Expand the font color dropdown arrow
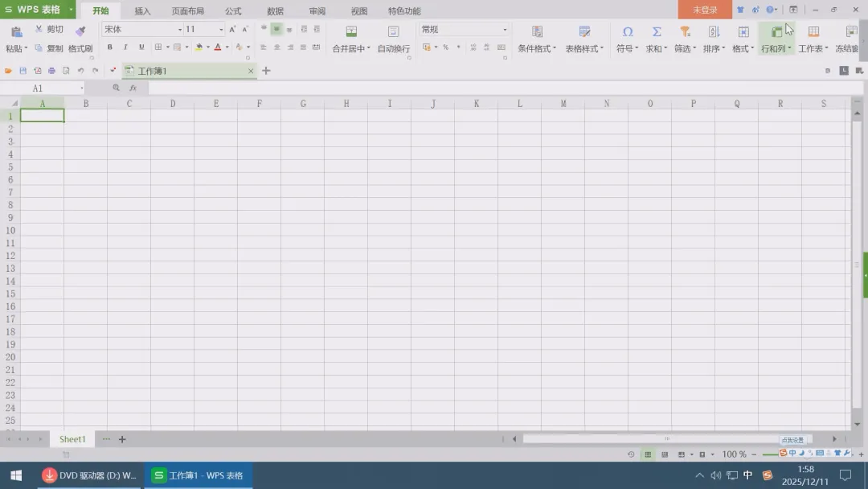Image resolution: width=868 pixels, height=489 pixels. (227, 47)
